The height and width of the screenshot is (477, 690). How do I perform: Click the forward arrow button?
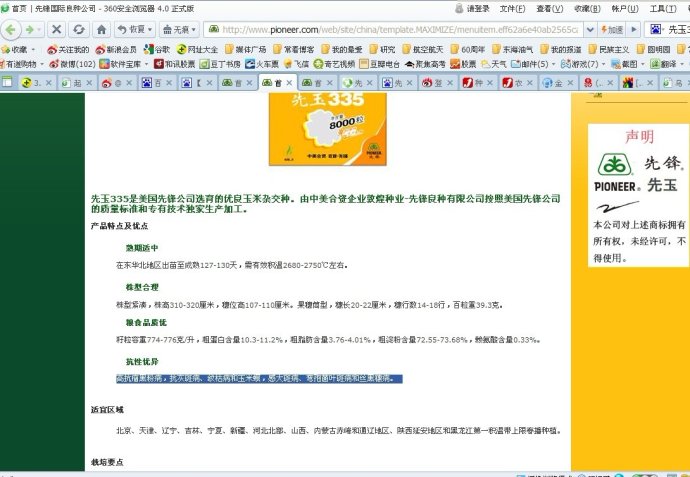pos(30,29)
